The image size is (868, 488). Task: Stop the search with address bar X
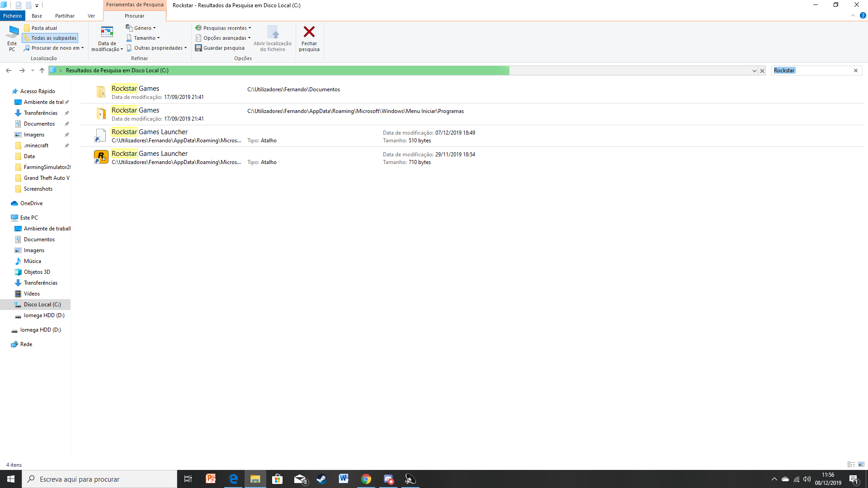coord(762,70)
